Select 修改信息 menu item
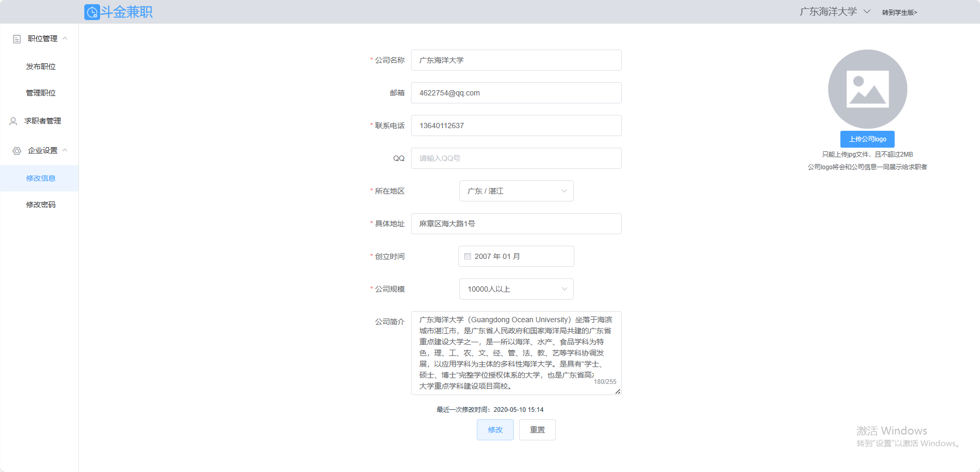Viewport: 980px width, 472px height. (40, 178)
